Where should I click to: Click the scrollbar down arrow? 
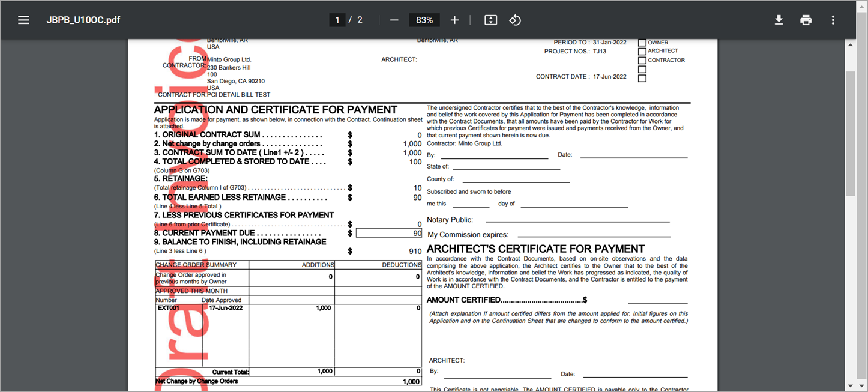pyautogui.click(x=851, y=386)
